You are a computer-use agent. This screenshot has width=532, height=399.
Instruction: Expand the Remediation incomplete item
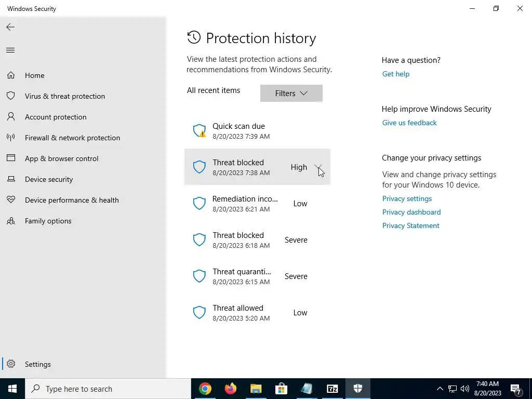(x=257, y=204)
